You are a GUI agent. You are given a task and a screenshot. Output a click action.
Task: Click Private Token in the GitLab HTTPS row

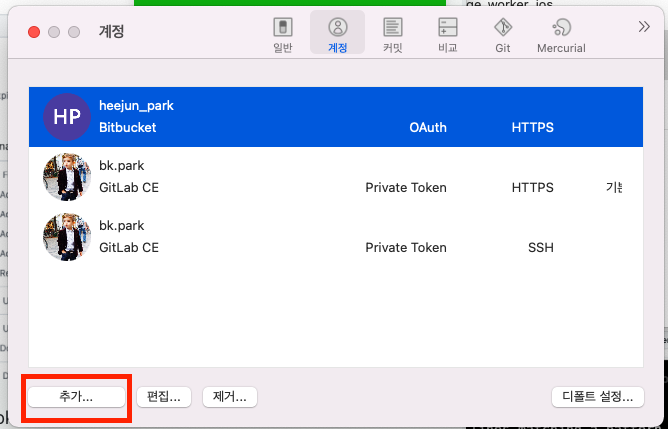pyautogui.click(x=406, y=187)
